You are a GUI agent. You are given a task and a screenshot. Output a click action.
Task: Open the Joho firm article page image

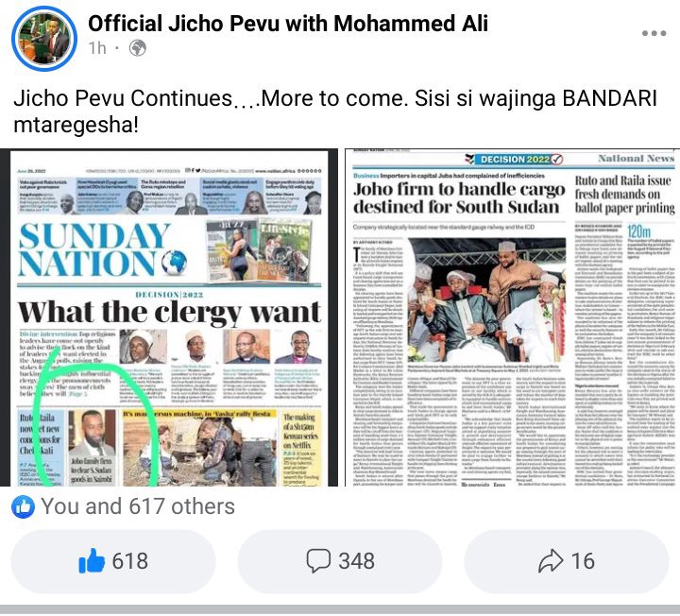click(x=513, y=317)
